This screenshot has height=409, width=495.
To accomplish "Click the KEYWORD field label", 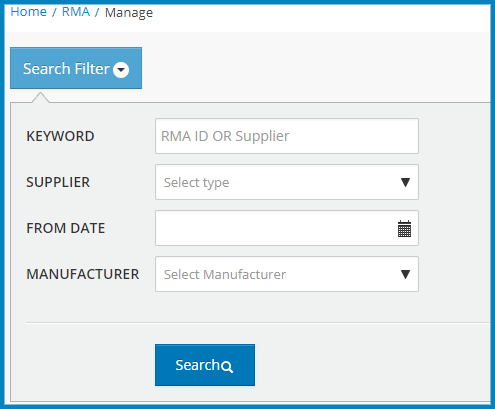I will click(x=60, y=136).
